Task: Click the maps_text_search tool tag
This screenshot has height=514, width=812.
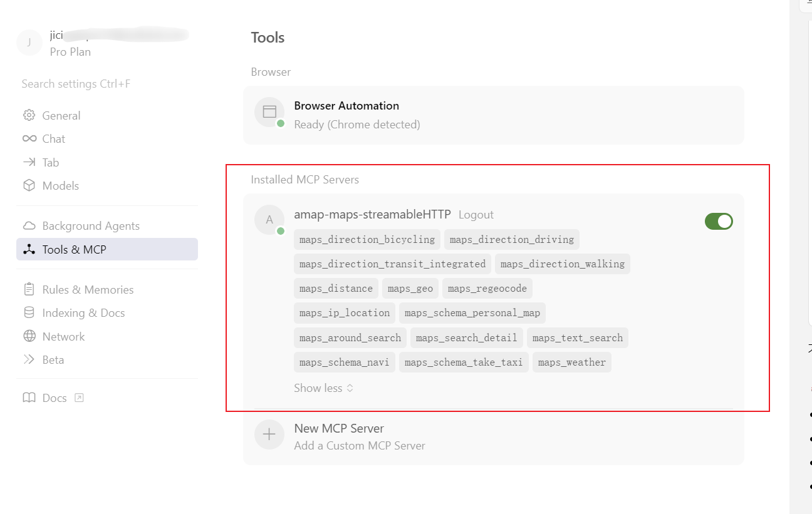Action: point(578,337)
